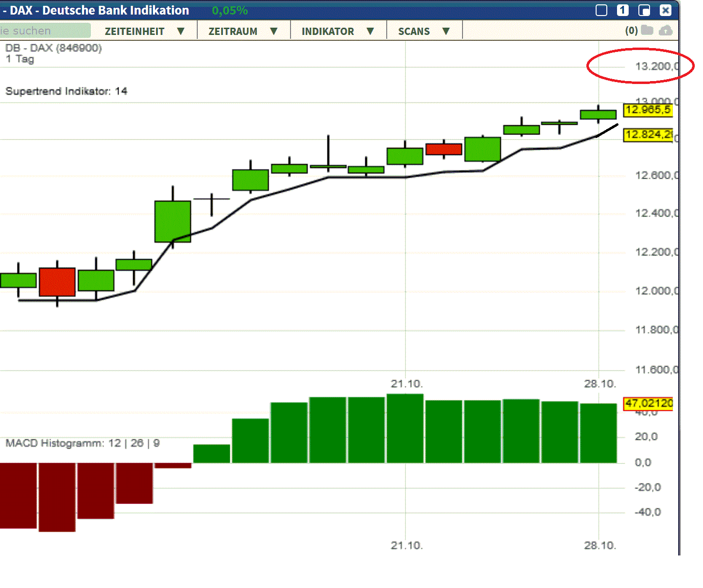Close the DAX chart window
The height and width of the screenshot is (588, 703).
point(666,10)
